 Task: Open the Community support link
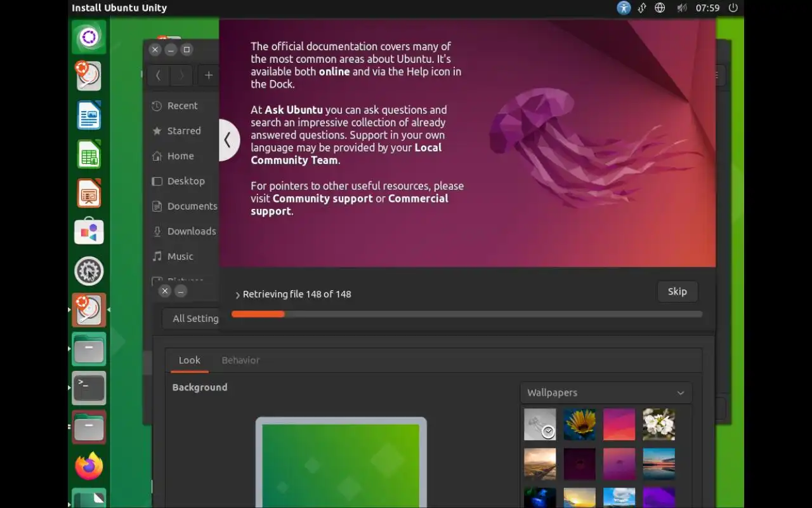[323, 199]
